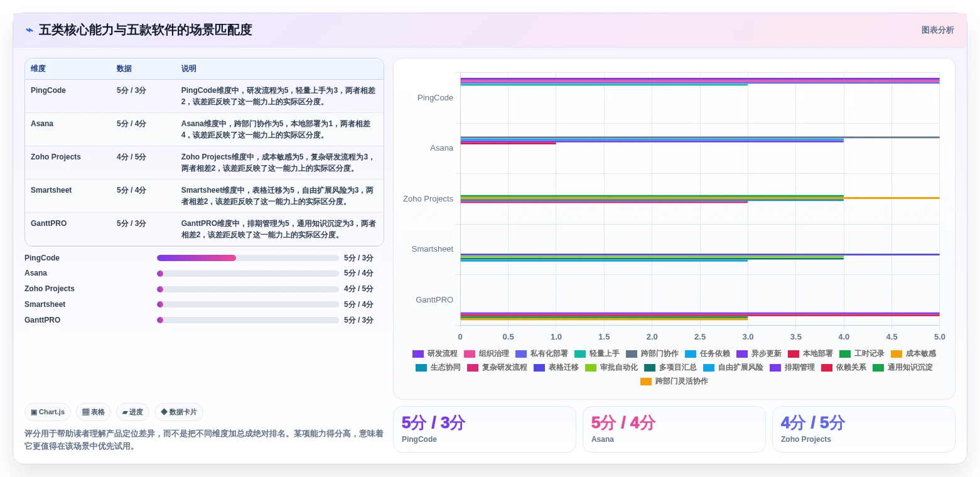Screen dimensions: 980x477
Task: Click the GanttPRO progress bar
Action: [x=248, y=320]
